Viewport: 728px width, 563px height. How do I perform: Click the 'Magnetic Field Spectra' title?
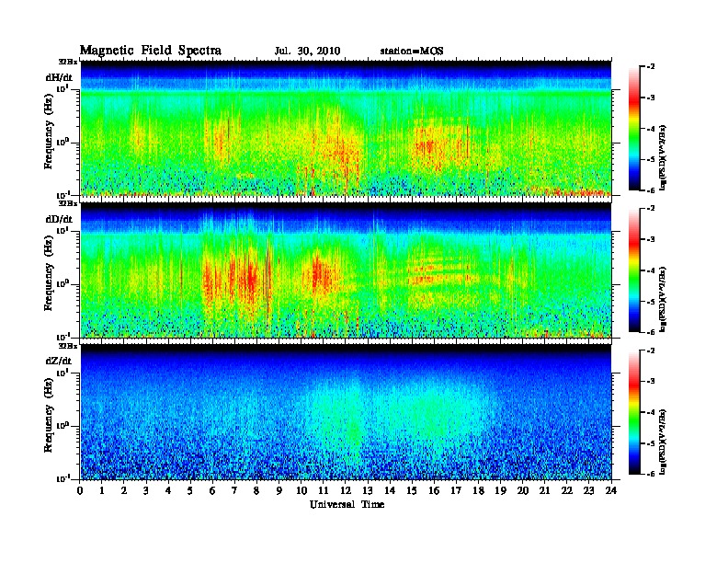(x=151, y=51)
